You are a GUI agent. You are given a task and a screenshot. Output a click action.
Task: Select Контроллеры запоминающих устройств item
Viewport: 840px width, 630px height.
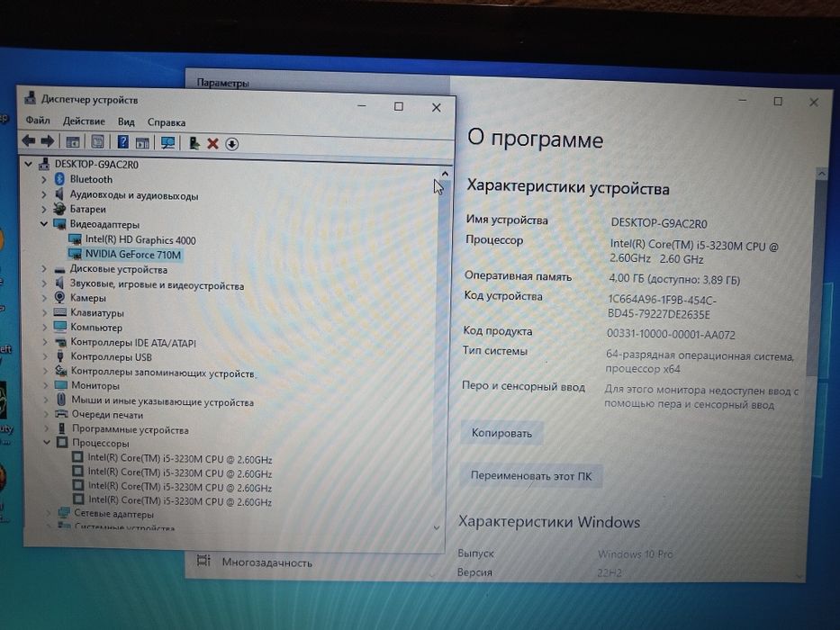pyautogui.click(x=162, y=373)
